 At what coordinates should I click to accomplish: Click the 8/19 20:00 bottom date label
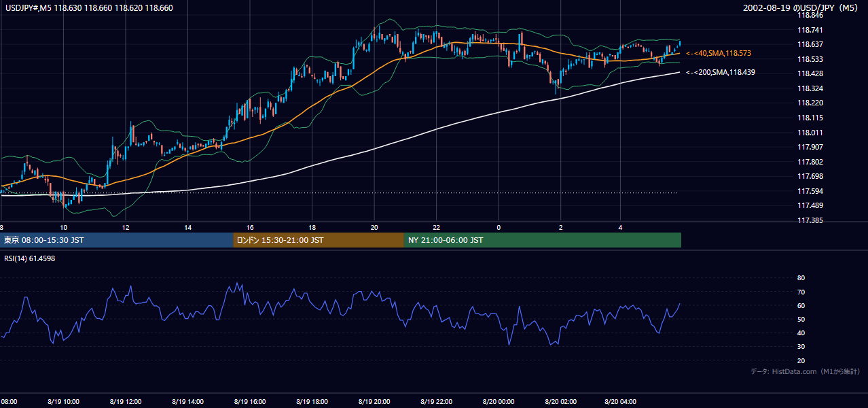click(x=374, y=402)
